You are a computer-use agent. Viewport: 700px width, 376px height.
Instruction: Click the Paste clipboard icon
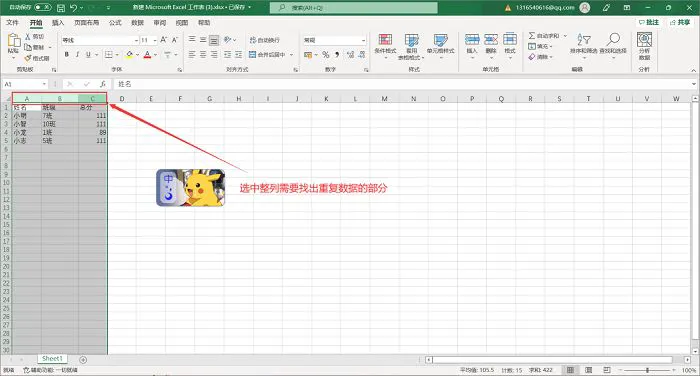14,40
